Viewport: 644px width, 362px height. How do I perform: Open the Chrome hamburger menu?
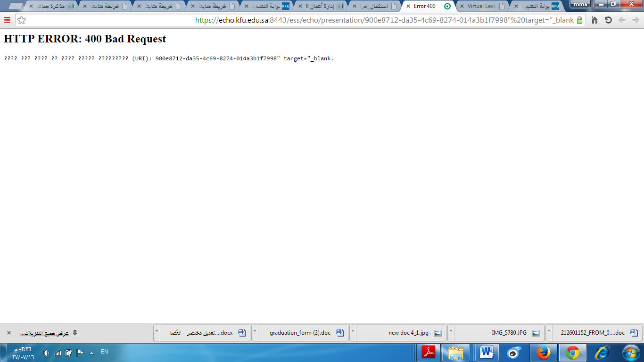point(7,20)
